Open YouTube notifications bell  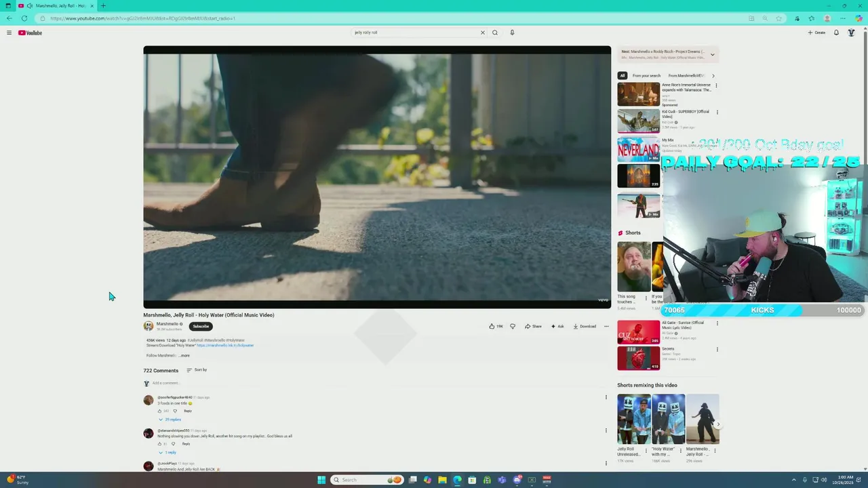pyautogui.click(x=836, y=33)
